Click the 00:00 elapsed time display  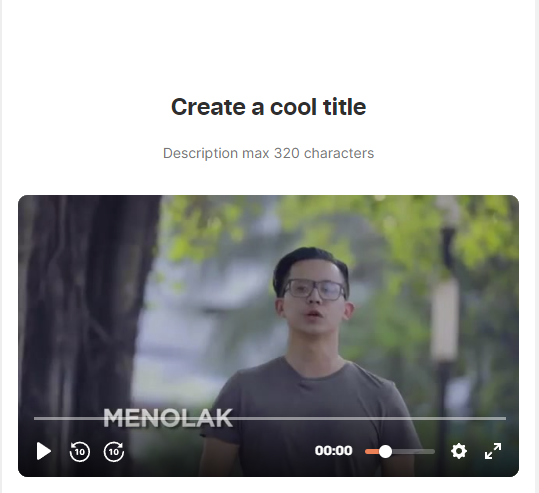(333, 451)
